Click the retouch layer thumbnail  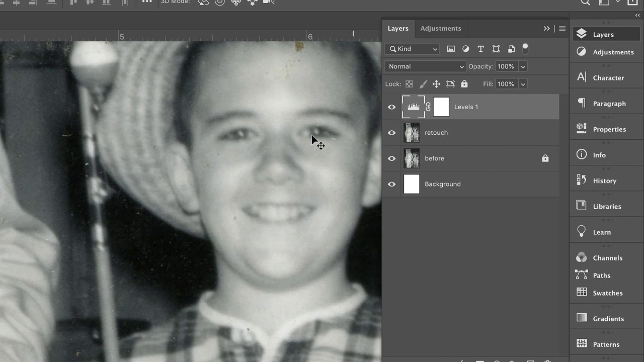click(x=412, y=133)
